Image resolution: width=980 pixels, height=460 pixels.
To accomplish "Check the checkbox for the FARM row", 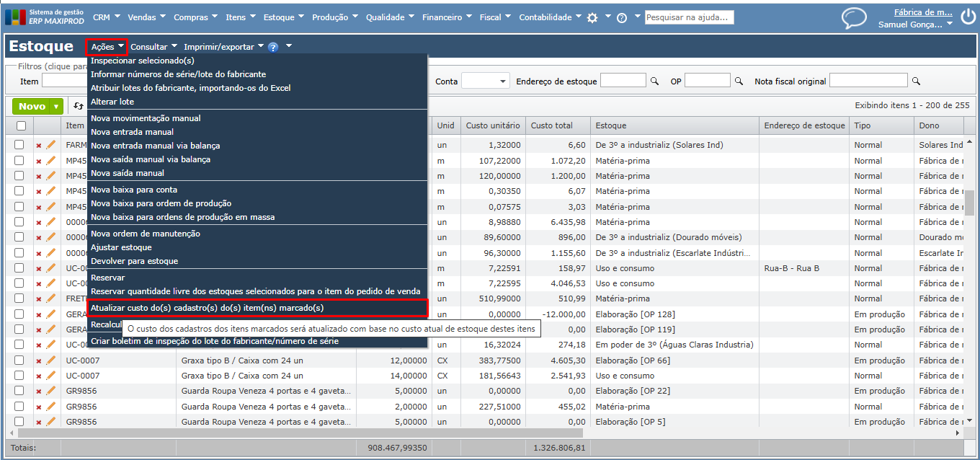I will point(19,145).
